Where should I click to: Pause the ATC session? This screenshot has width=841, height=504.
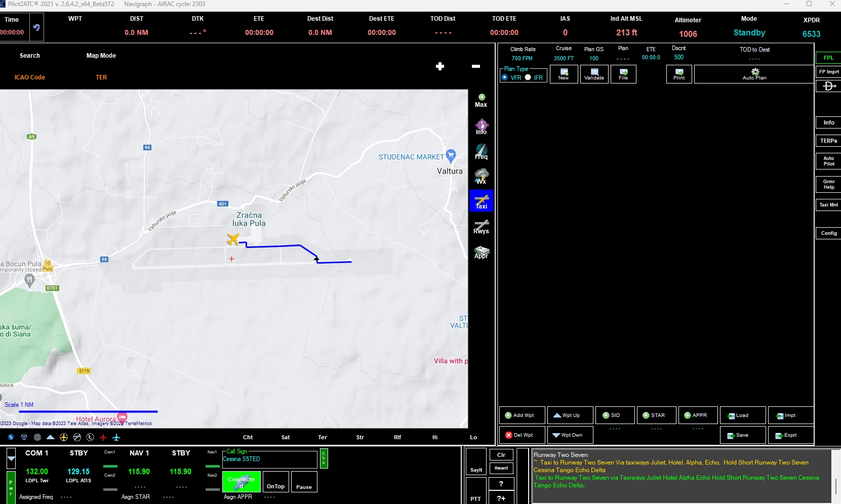304,482
